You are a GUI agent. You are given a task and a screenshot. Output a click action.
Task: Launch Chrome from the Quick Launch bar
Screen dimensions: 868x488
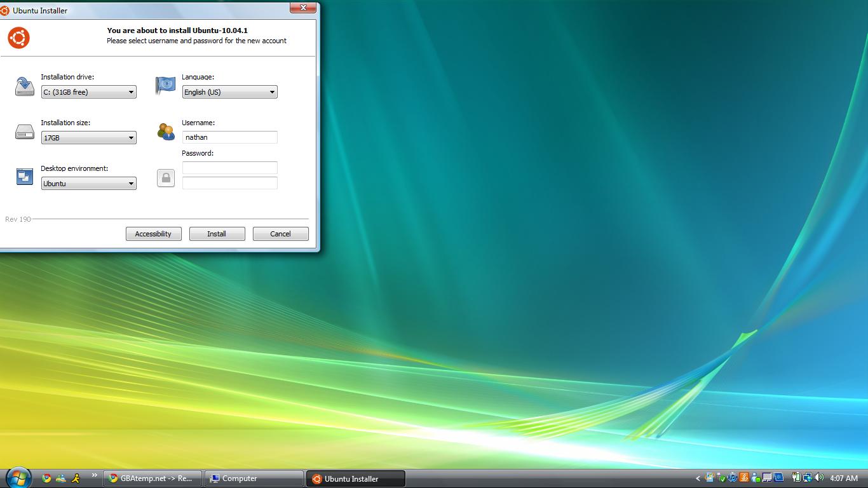pyautogui.click(x=46, y=478)
